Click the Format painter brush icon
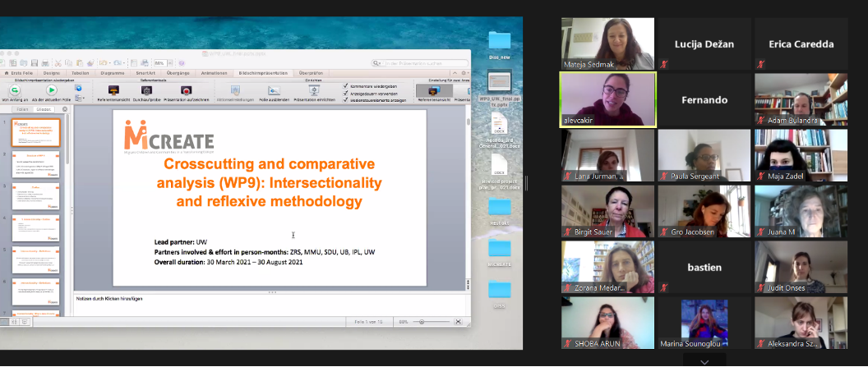The image size is (868, 367). point(90,63)
